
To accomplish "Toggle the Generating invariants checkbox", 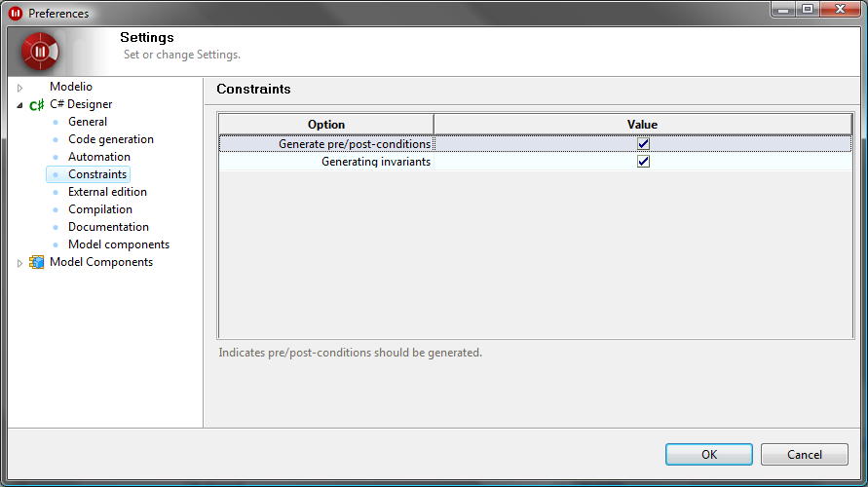I will [x=643, y=162].
